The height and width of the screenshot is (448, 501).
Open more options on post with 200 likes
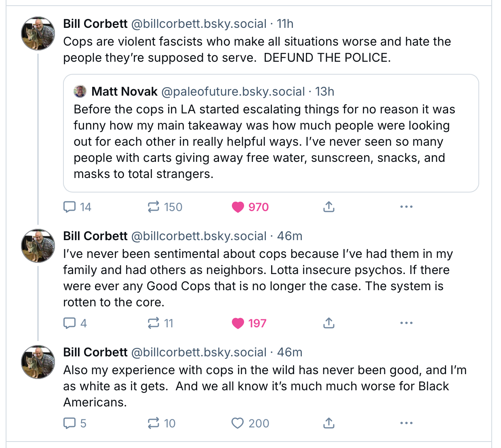click(x=406, y=423)
